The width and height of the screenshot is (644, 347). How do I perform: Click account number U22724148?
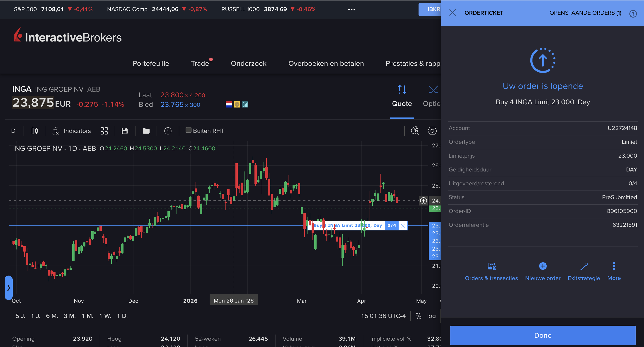pos(622,128)
